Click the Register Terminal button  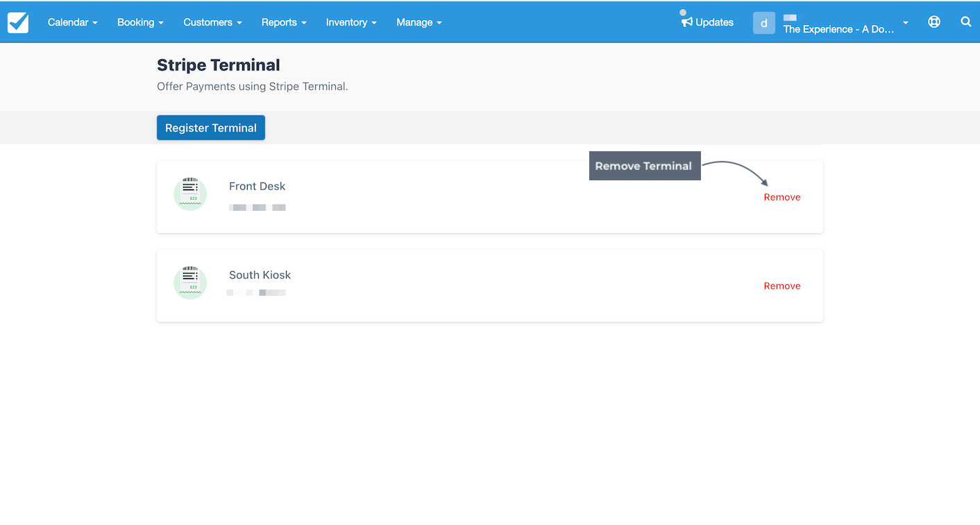point(211,128)
